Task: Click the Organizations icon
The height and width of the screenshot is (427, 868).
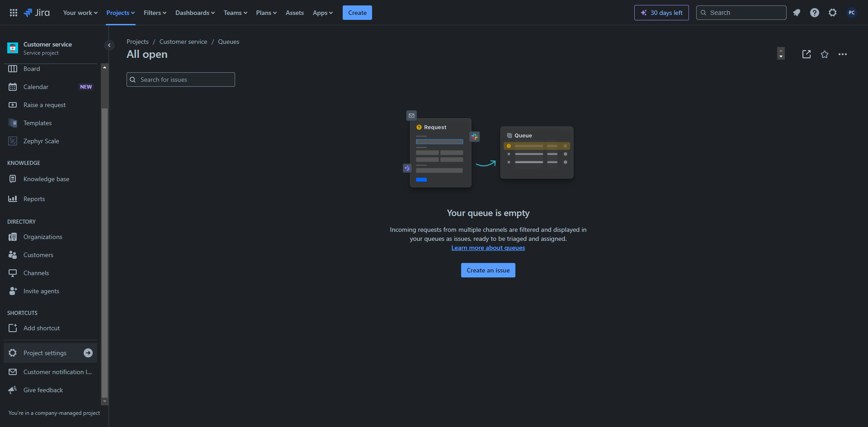Action: coord(13,237)
